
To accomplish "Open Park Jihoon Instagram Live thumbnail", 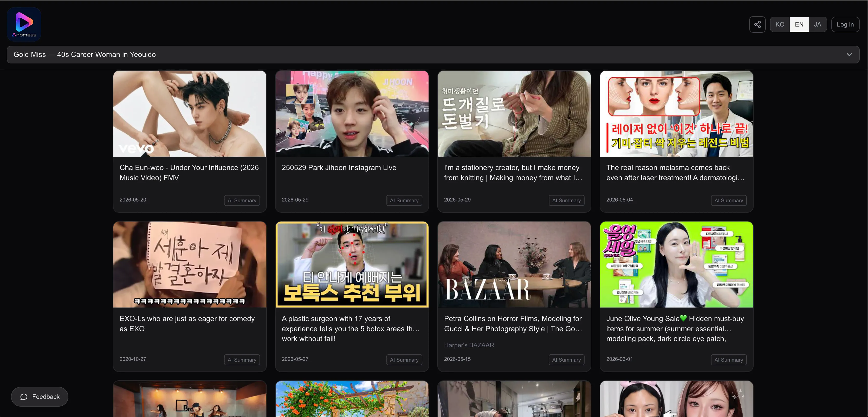I will (x=352, y=114).
